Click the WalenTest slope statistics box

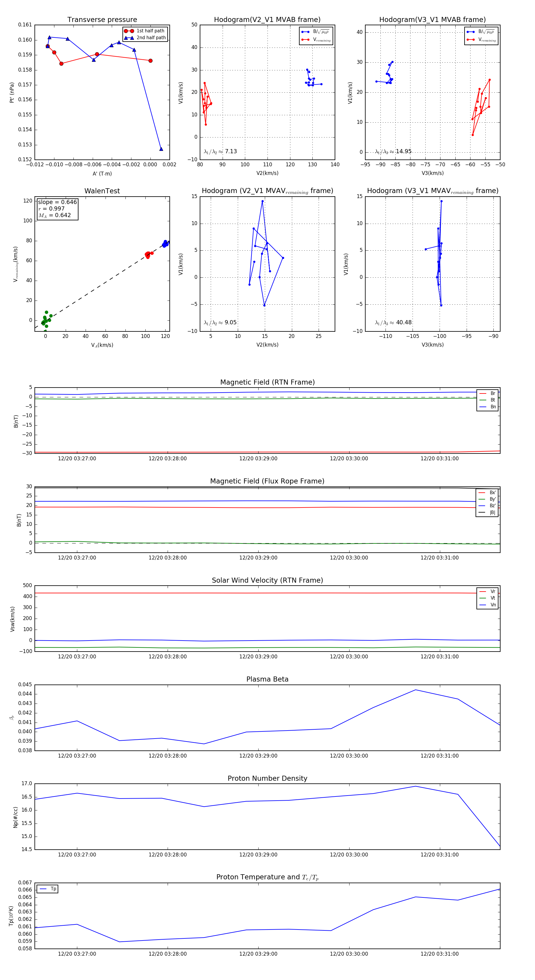[57, 208]
